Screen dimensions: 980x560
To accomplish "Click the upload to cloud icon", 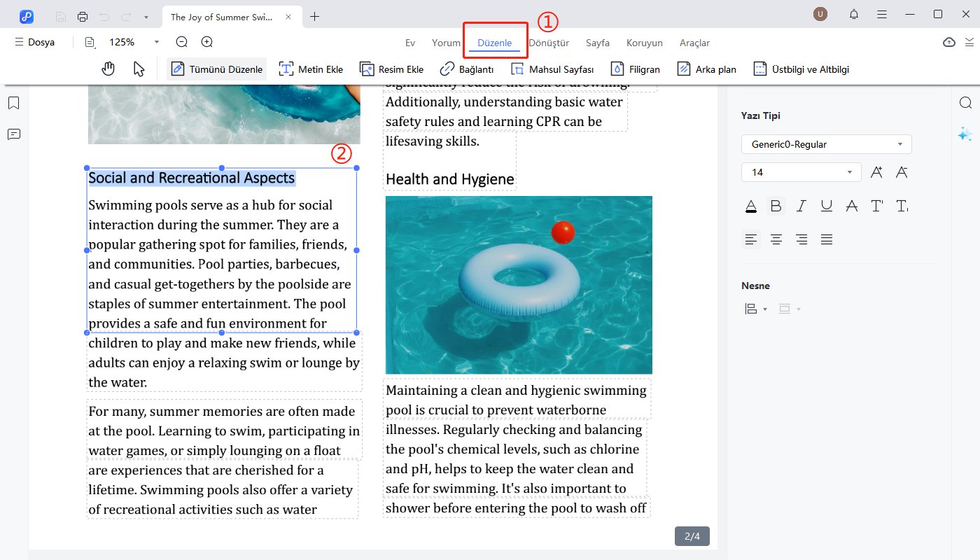I will pos(948,42).
